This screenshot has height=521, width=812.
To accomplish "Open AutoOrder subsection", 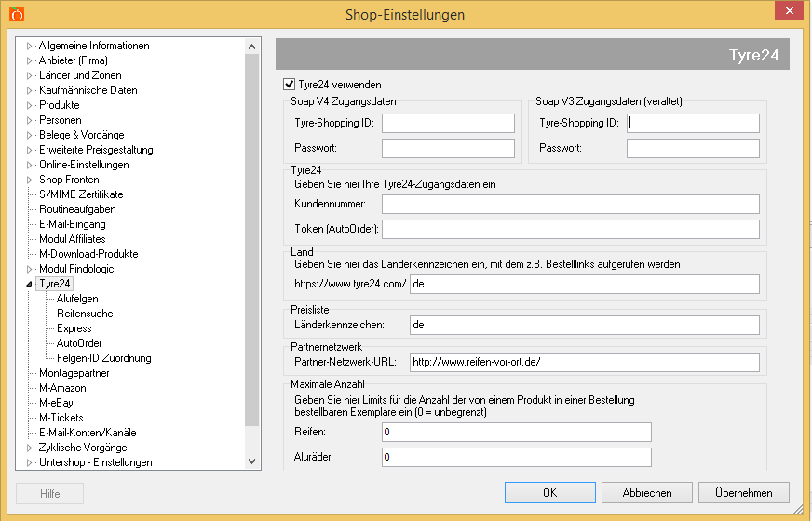I will [x=79, y=343].
